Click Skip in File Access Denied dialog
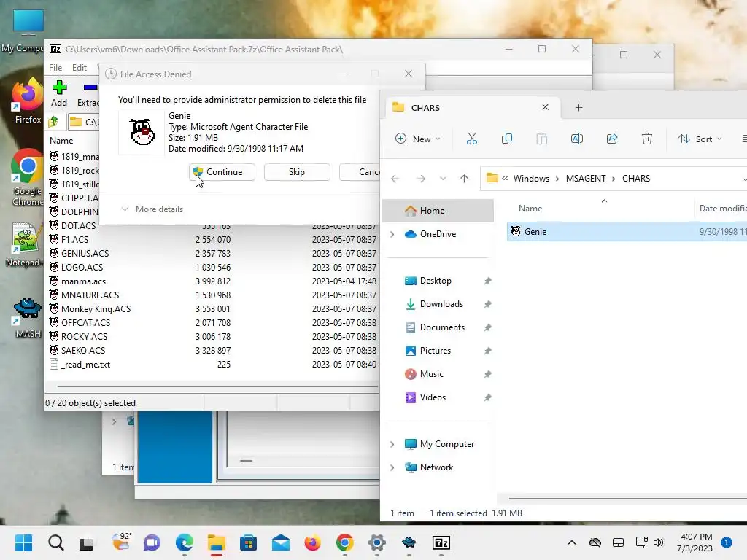 (297, 172)
